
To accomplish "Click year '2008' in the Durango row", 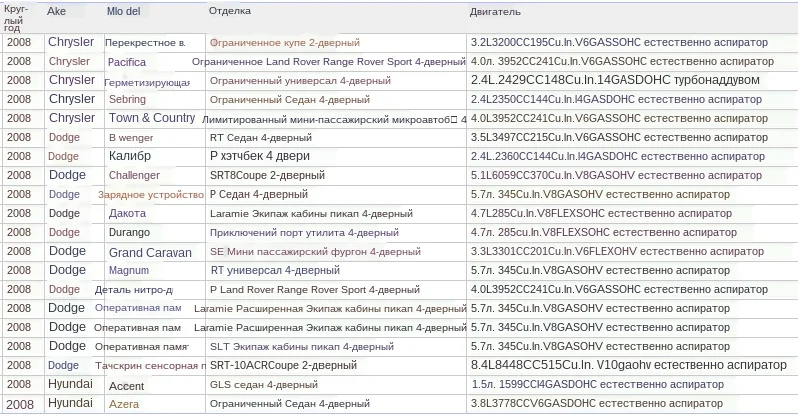I will (19, 233).
